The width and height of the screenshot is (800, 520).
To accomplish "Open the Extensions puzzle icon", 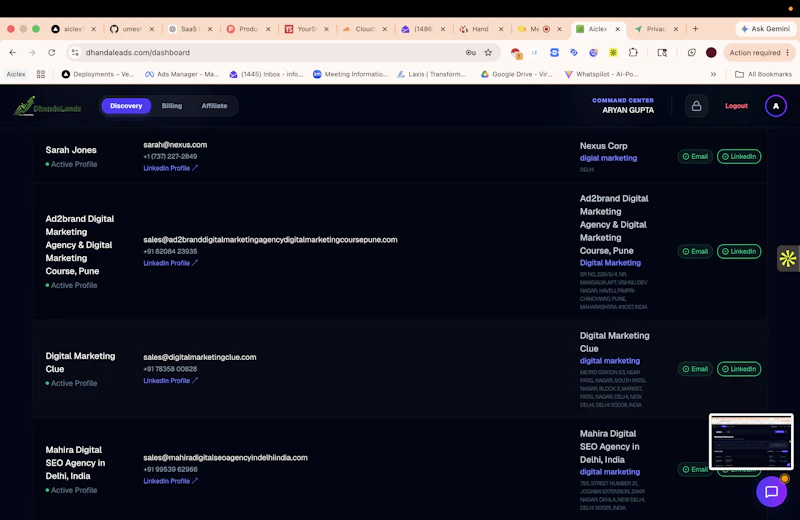I will pyautogui.click(x=633, y=53).
